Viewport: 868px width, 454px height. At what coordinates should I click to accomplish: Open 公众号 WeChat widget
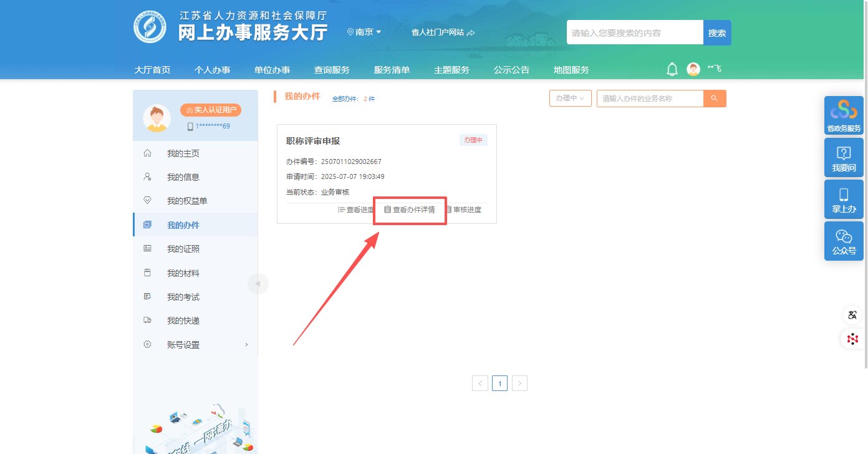(x=844, y=241)
